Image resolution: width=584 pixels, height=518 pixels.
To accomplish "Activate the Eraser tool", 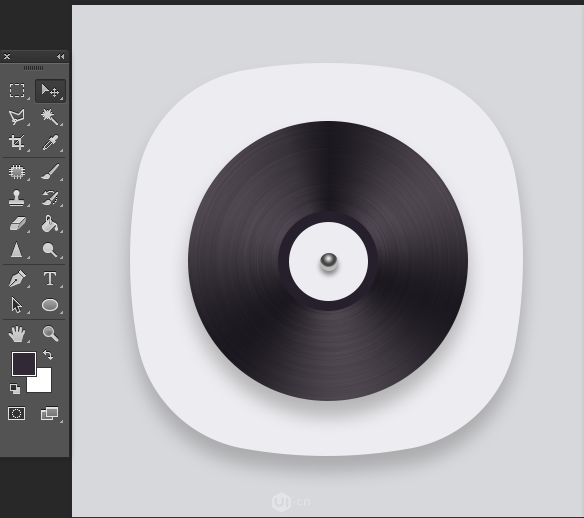I will click(x=17, y=224).
